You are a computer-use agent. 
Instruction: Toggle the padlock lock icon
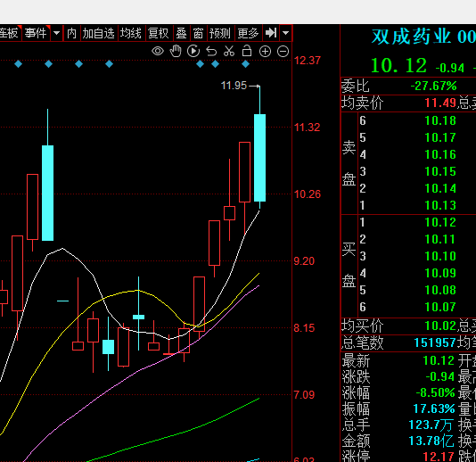pos(247,51)
